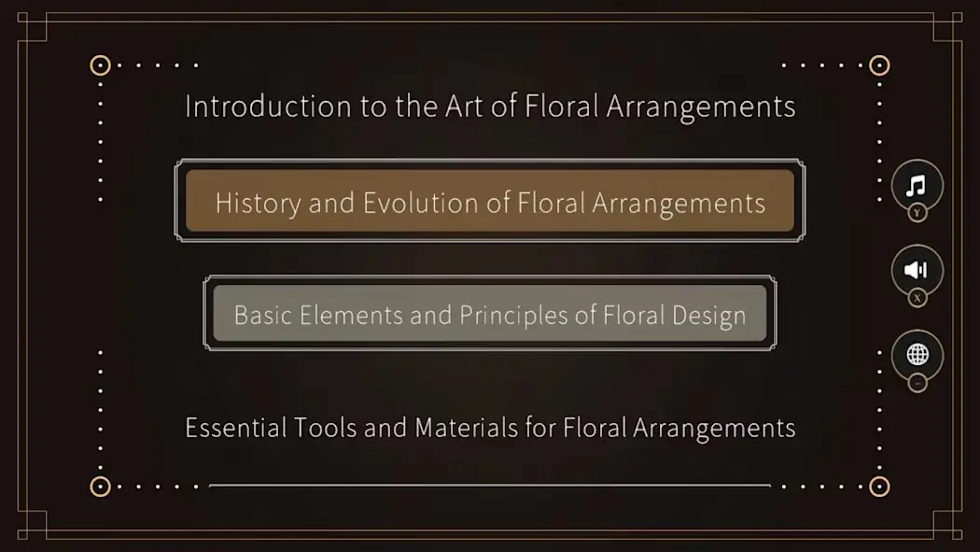Click the dotted row beside the bottom-right circle
The height and width of the screenshot is (552, 980).
coord(819,486)
